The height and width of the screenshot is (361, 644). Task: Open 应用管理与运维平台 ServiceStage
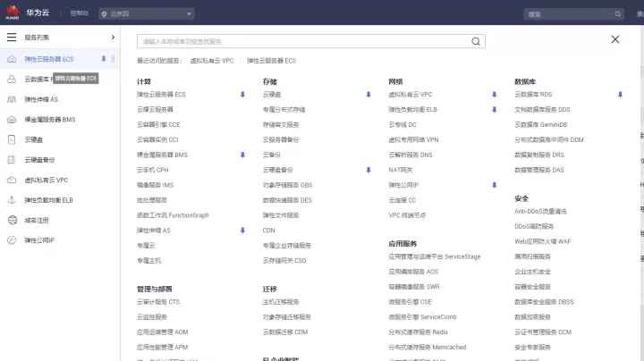(x=435, y=256)
